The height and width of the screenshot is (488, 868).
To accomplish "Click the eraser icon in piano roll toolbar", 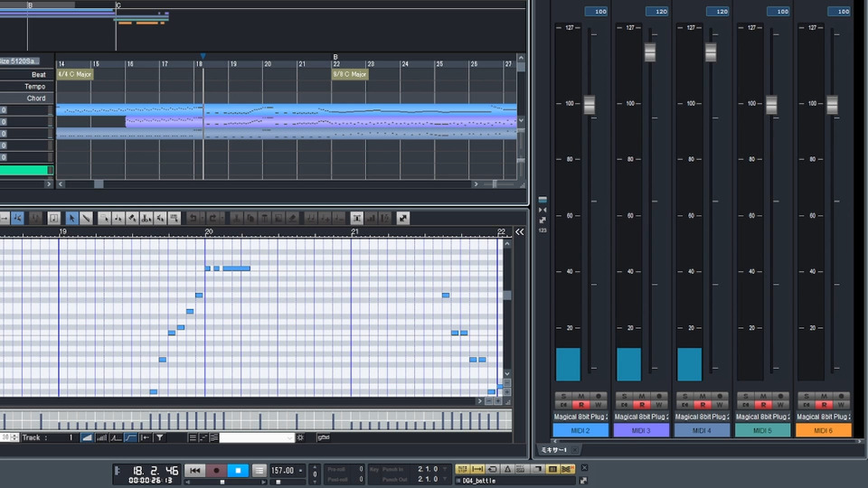I will pos(293,219).
